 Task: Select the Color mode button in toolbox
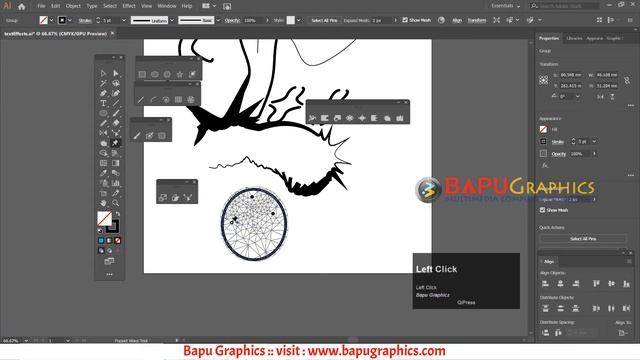click(x=101, y=240)
